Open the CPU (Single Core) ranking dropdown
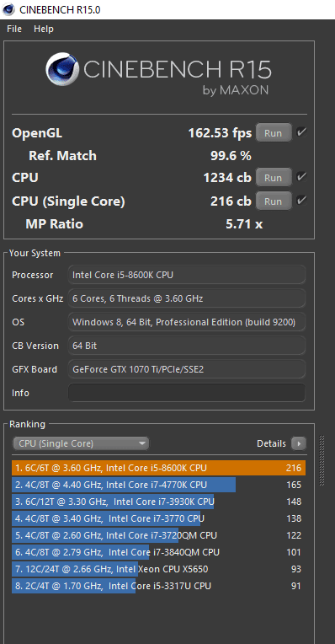335x644 pixels. (81, 443)
